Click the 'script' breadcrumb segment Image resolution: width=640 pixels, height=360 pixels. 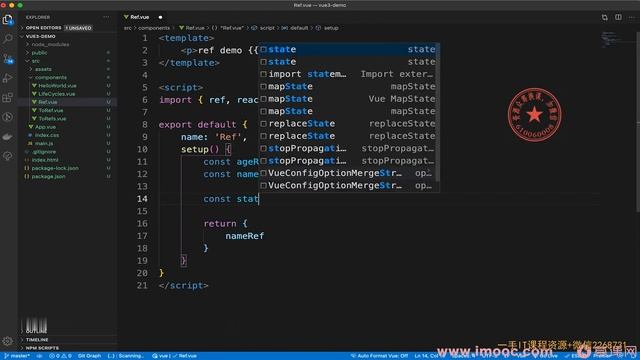[267, 28]
